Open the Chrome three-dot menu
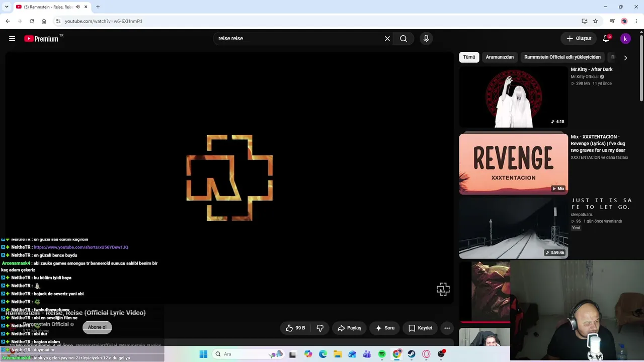The width and height of the screenshot is (644, 362). (636, 21)
